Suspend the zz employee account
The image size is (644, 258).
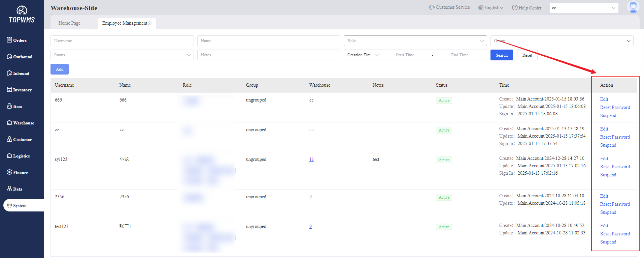click(608, 145)
